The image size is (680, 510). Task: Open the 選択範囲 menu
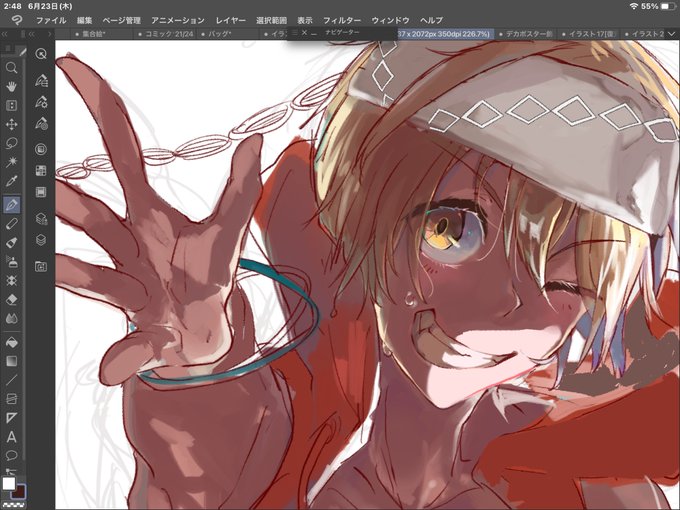point(271,20)
